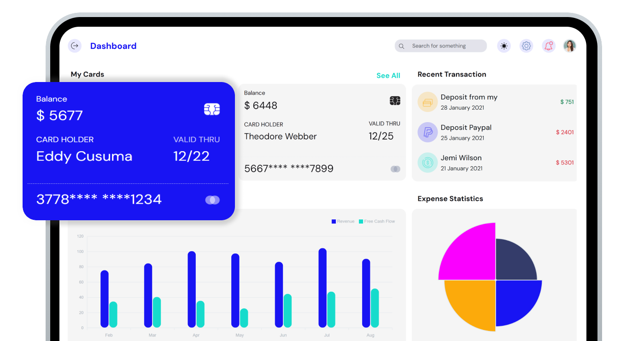The width and height of the screenshot is (644, 341).
Task: Open the Dashboard title link
Action: tap(113, 46)
